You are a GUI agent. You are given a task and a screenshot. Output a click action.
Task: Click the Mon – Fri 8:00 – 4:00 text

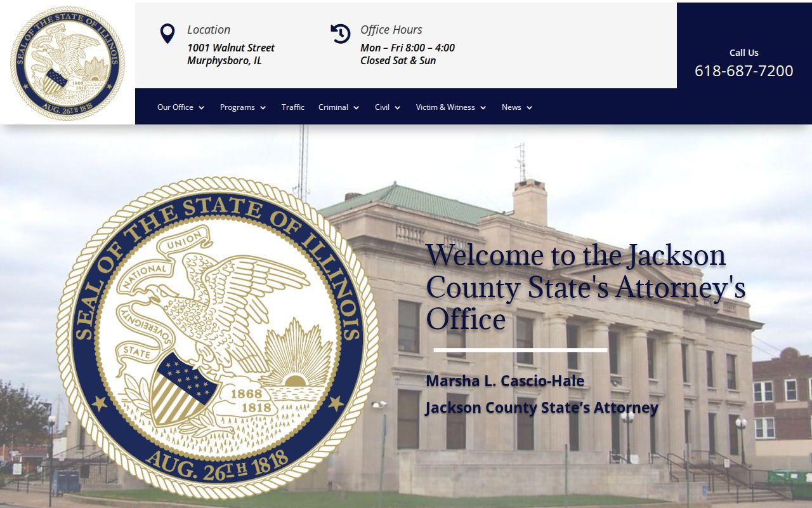pyautogui.click(x=407, y=48)
